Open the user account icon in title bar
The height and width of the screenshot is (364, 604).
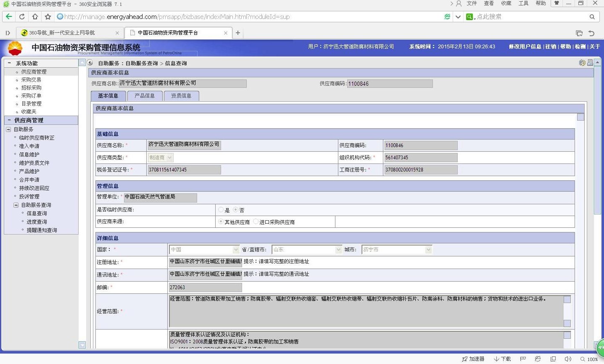pos(459,3)
